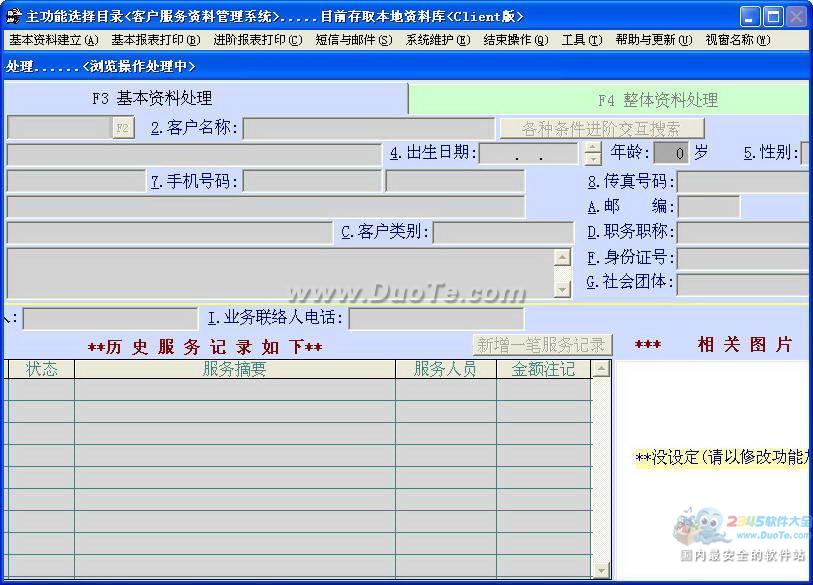Decrease birth date with down spinner arrow
This screenshot has height=585, width=813.
pos(593,159)
